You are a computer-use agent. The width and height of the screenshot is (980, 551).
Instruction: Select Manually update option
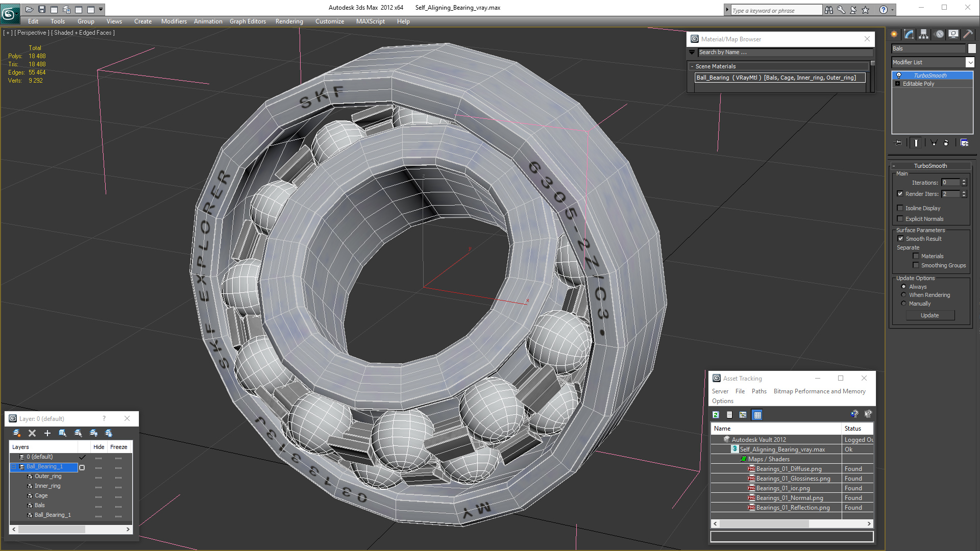[x=903, y=304]
